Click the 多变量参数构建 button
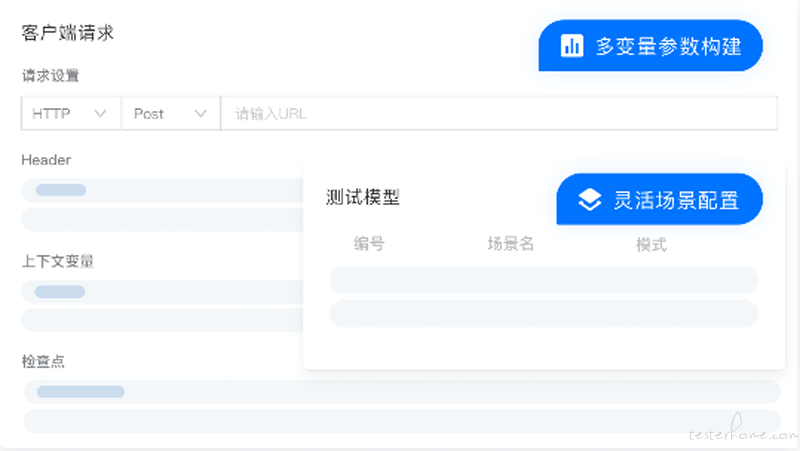The height and width of the screenshot is (451, 800). click(x=651, y=45)
